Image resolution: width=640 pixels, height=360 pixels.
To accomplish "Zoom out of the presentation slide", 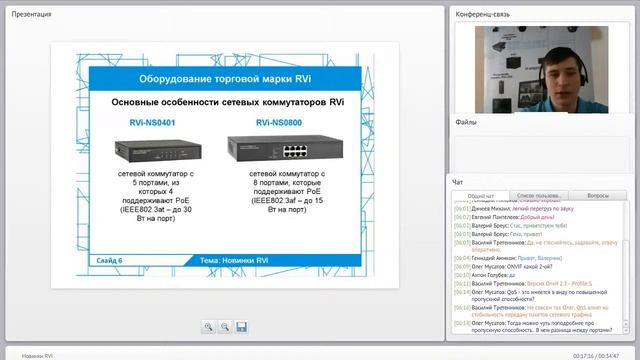I will click(225, 327).
